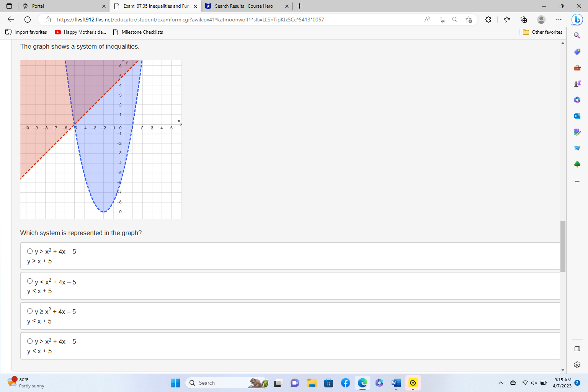Open the weather widget showing 80°F

pos(26,383)
